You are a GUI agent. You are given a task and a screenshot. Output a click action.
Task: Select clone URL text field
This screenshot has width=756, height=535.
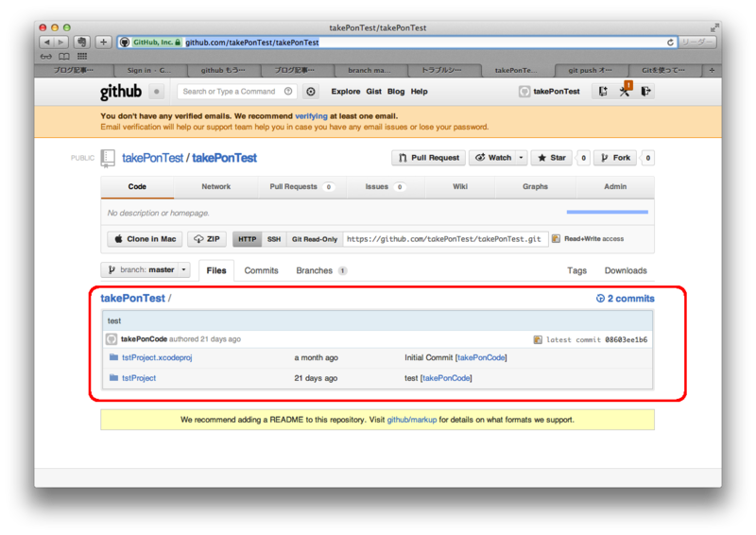point(445,239)
